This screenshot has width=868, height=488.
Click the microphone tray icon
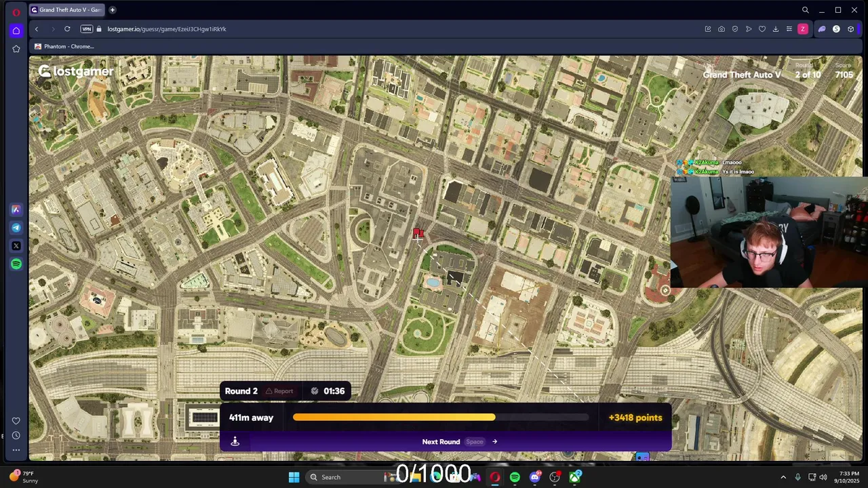[797, 477]
